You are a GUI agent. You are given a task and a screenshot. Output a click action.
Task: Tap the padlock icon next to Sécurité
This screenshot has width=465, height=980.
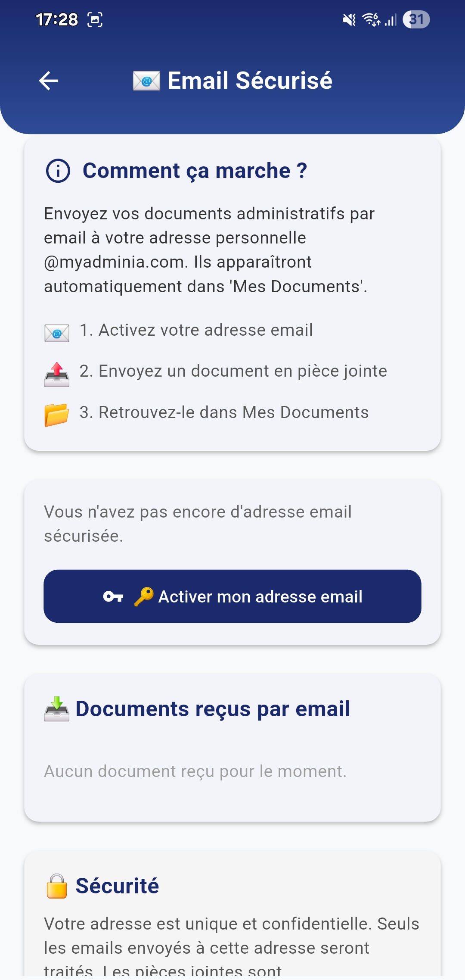(x=57, y=886)
